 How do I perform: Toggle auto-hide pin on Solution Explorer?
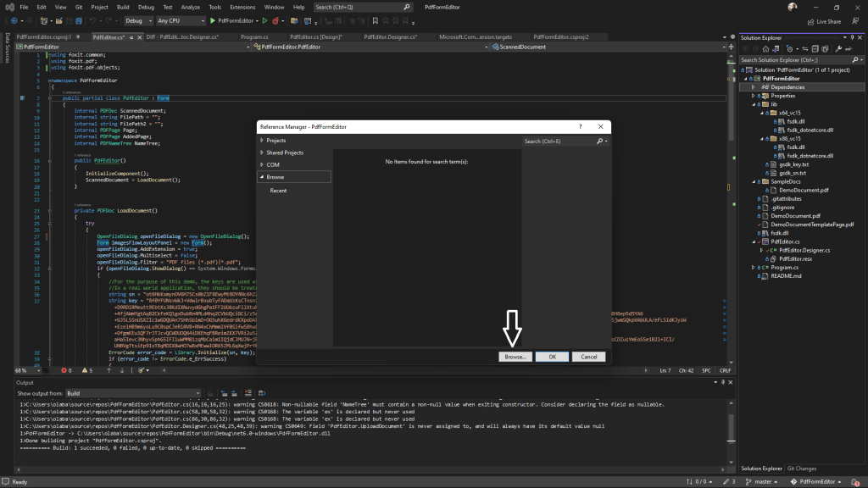853,37
